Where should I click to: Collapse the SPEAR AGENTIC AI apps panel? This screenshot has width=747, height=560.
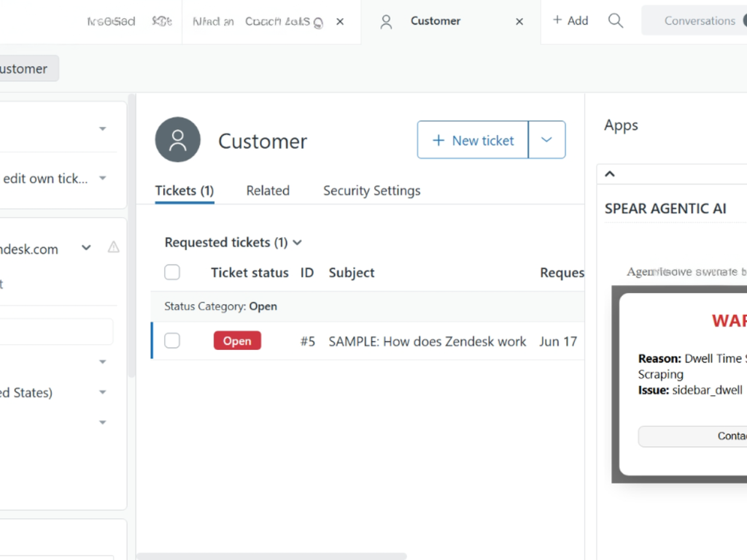[x=609, y=174]
